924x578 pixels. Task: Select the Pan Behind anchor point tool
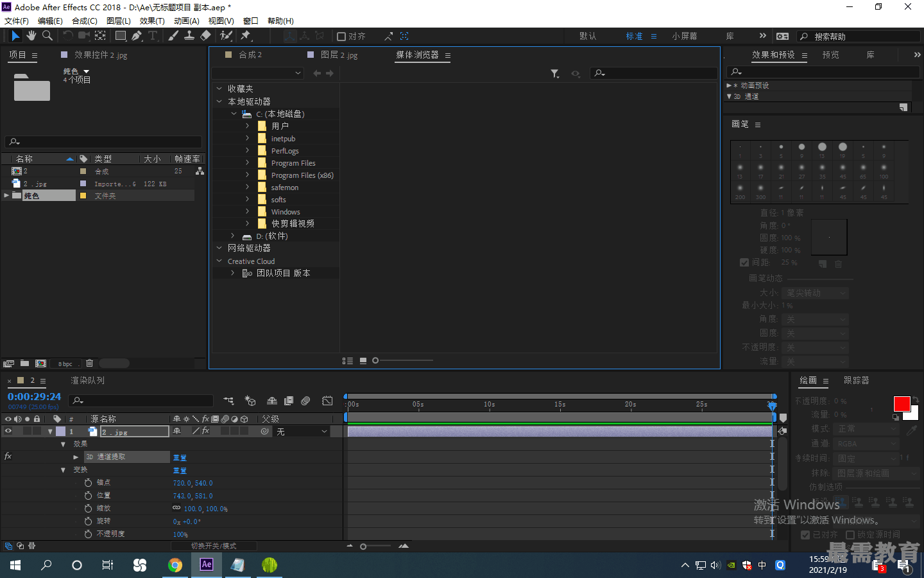tap(100, 36)
